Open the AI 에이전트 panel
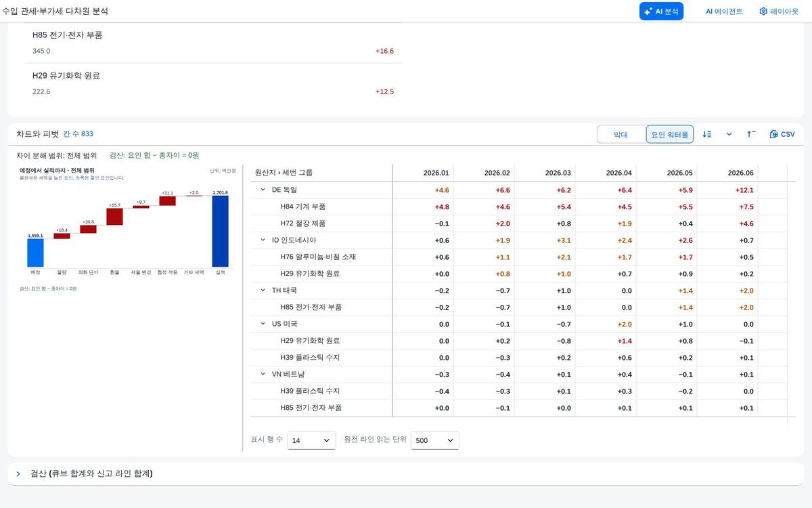This screenshot has width=812, height=508. point(724,12)
